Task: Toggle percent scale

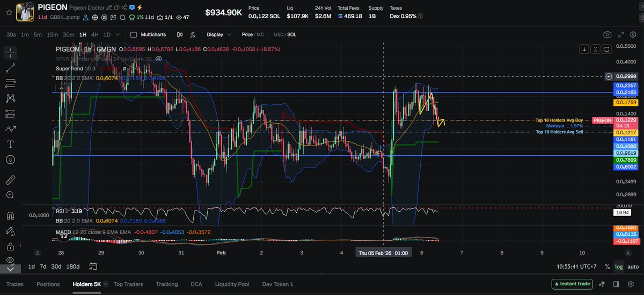Action: tap(607, 267)
